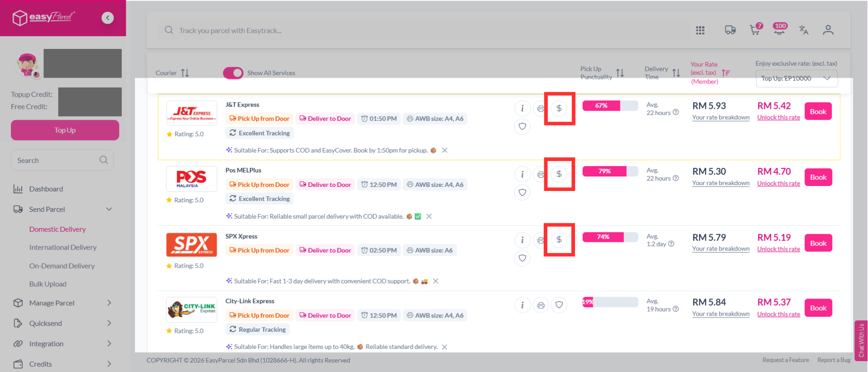This screenshot has height=372, width=868.
Task: Click the printer icon for Pos MELPlus
Action: coord(540,174)
